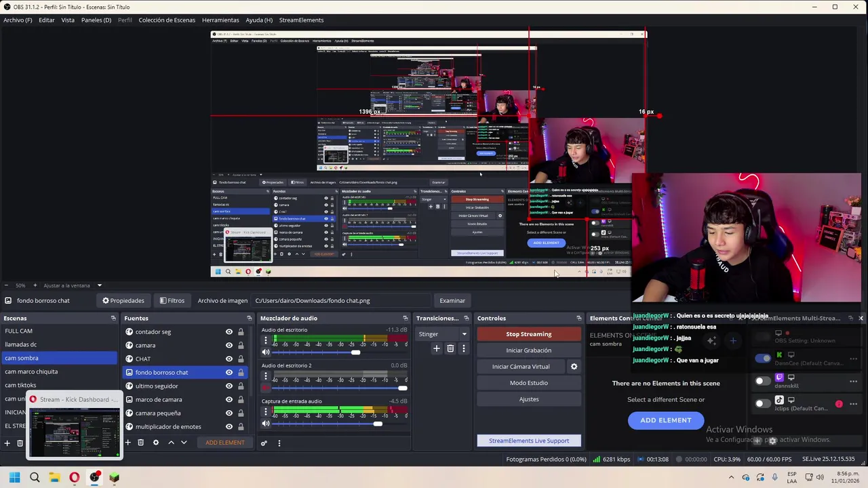Viewport: 868px width, 488px height.
Task: Toggle streaming to Jclips TikTok channel
Action: click(x=763, y=403)
